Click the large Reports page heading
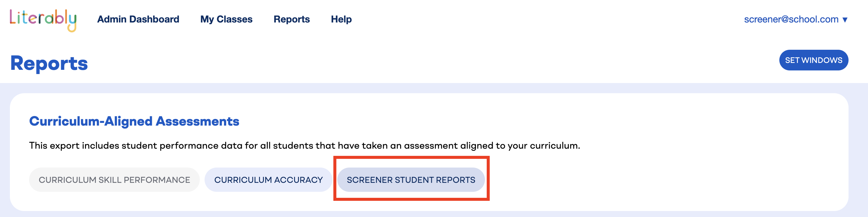 pyautogui.click(x=49, y=63)
